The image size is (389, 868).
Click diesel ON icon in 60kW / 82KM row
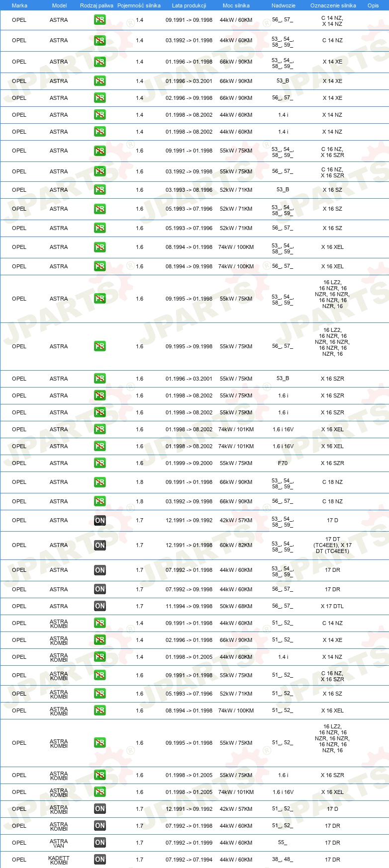pos(100,546)
